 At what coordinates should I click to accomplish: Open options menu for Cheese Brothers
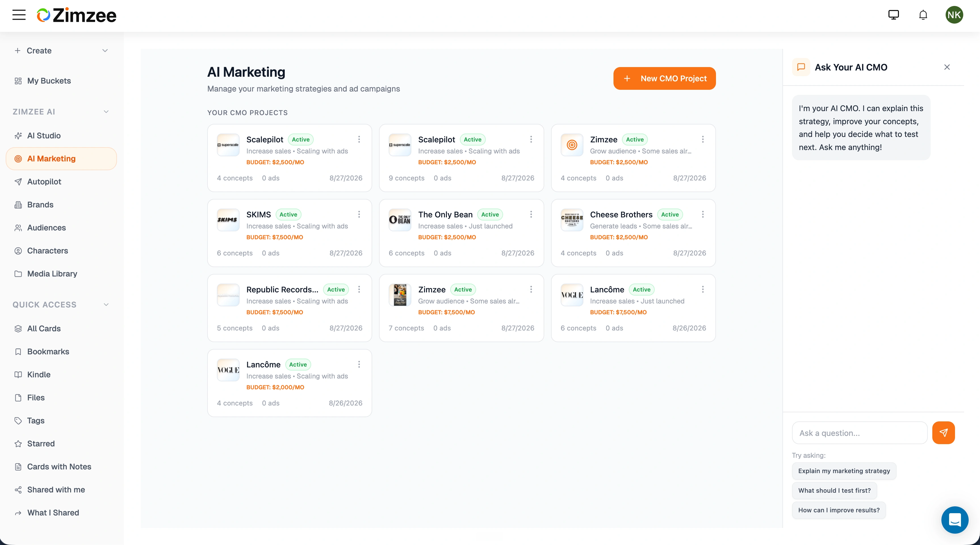click(x=703, y=215)
